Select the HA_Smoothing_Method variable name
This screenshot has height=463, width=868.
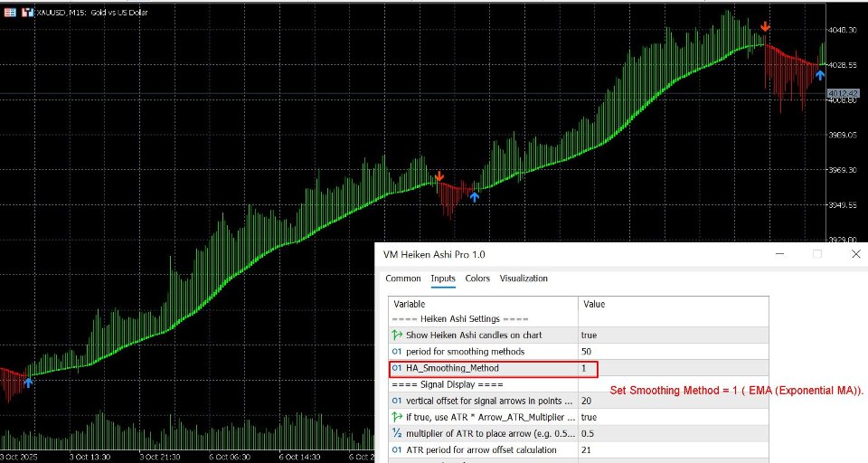point(452,368)
